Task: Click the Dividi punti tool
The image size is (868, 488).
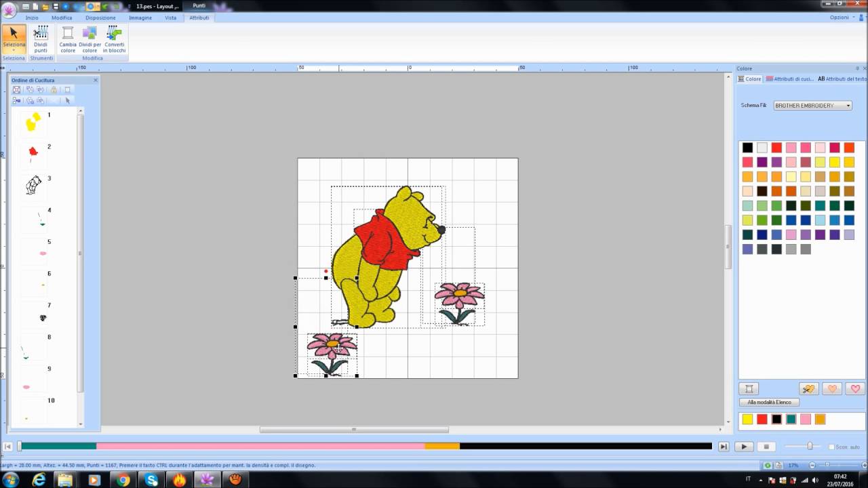Action: click(x=41, y=39)
